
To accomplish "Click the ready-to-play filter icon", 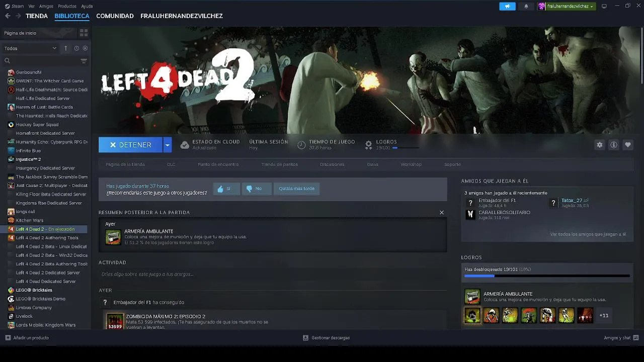I will click(x=85, y=48).
